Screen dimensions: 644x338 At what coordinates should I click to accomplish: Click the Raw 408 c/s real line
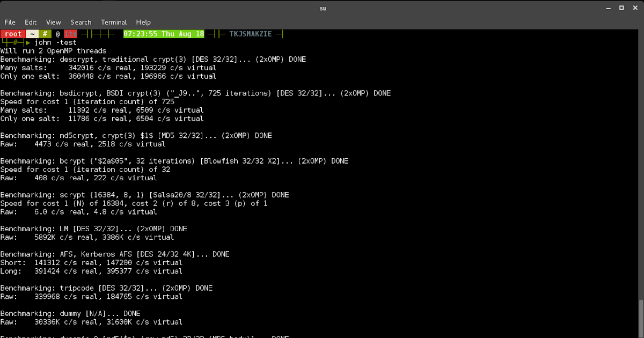[x=78, y=178]
